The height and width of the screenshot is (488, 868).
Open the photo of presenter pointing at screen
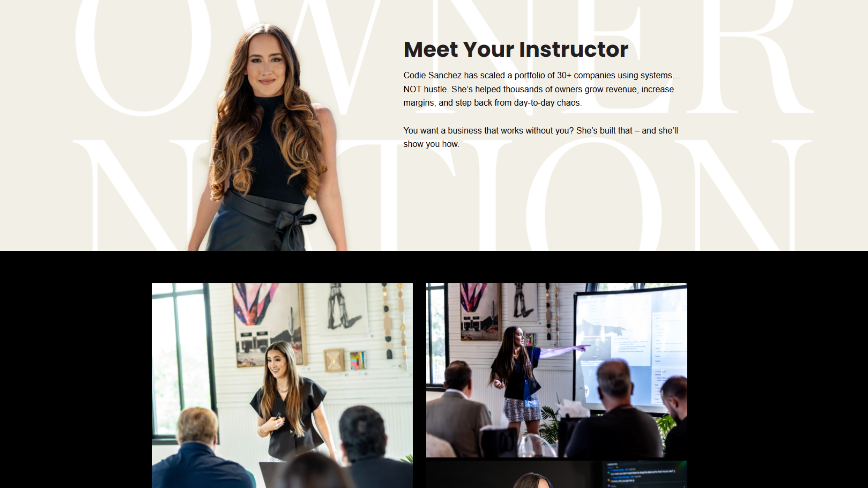click(x=556, y=370)
